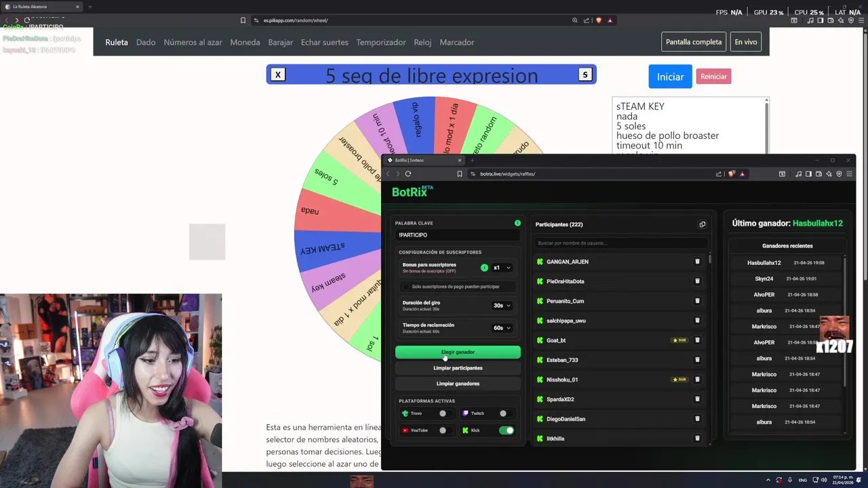Click Limpiar participantes button
868x488 pixels.
pos(458,368)
